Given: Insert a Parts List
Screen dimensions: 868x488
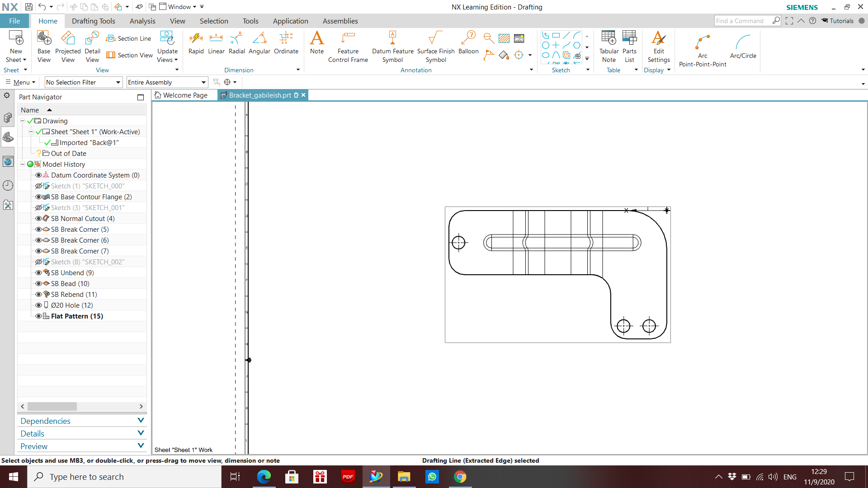Looking at the screenshot, I should [629, 47].
